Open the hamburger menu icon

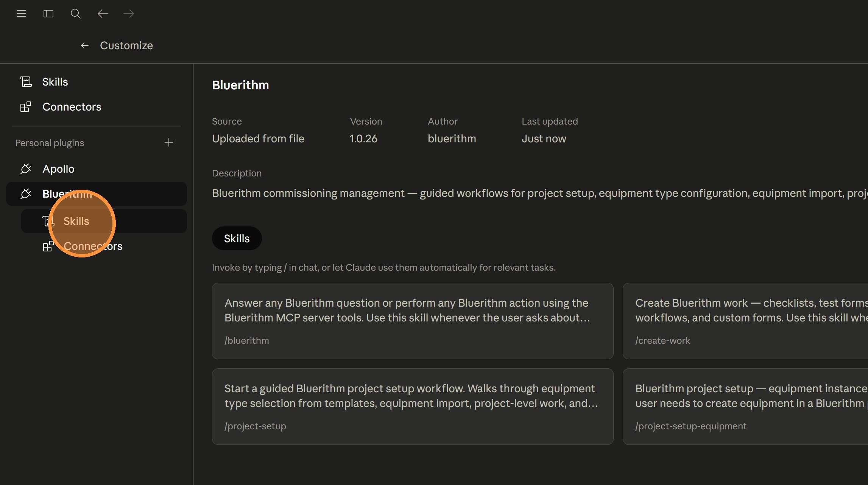[x=21, y=14]
